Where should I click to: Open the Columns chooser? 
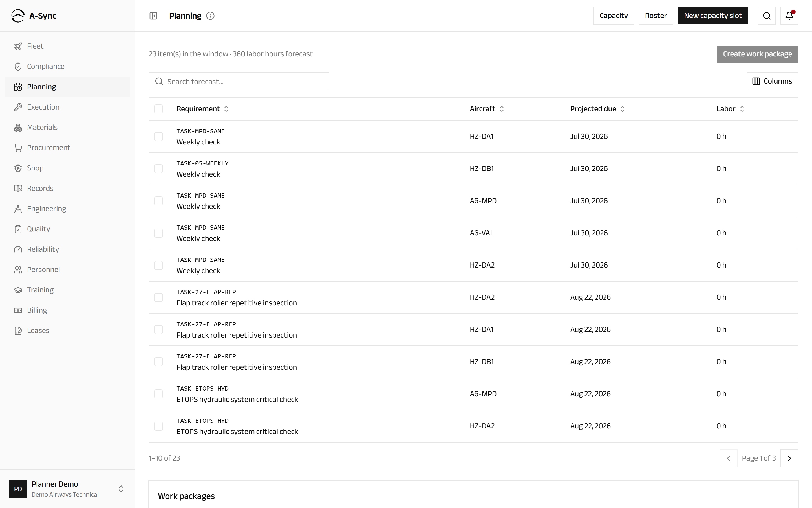point(772,81)
